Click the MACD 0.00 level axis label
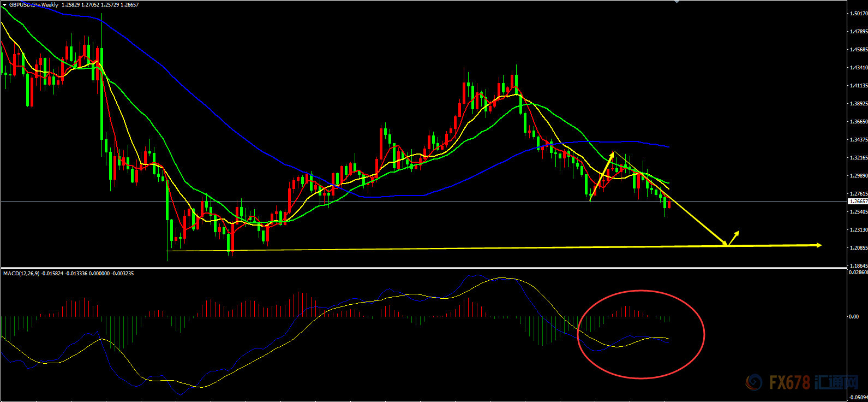This screenshot has height=402, width=868. [x=853, y=317]
